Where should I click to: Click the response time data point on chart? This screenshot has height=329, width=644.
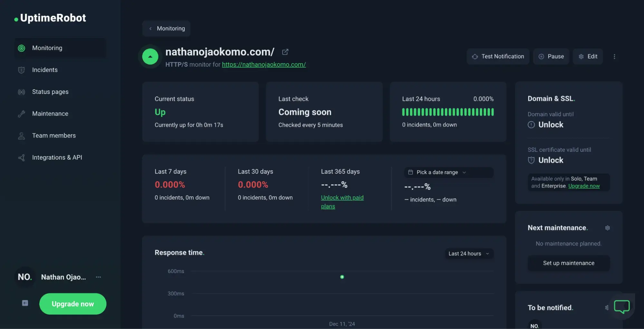[x=342, y=277]
